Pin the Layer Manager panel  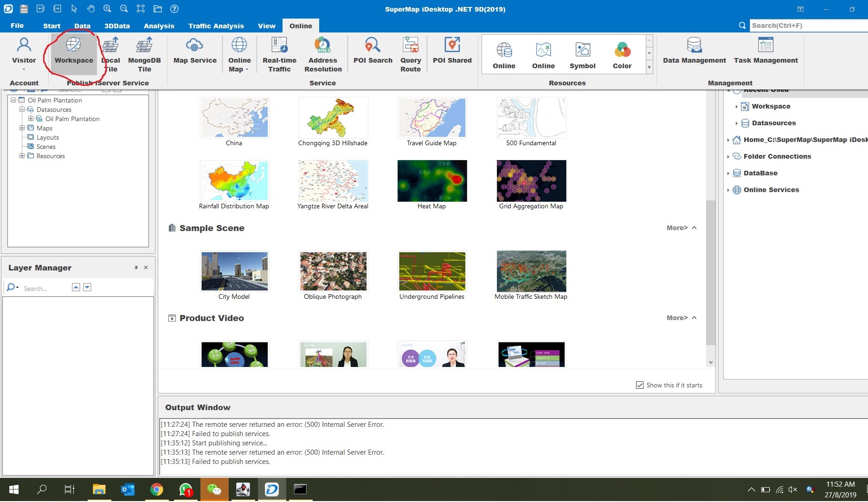tap(136, 268)
